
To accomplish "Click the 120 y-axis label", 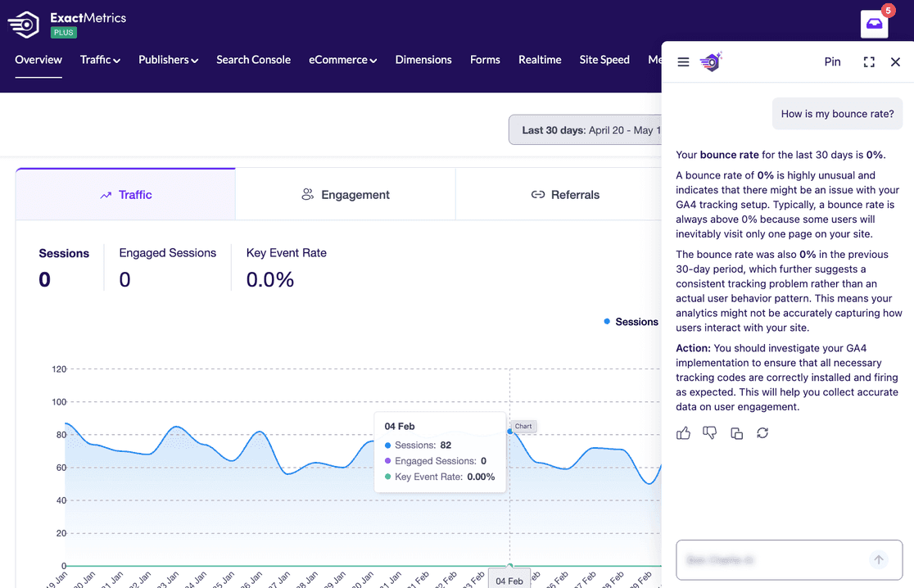I will click(x=59, y=369).
